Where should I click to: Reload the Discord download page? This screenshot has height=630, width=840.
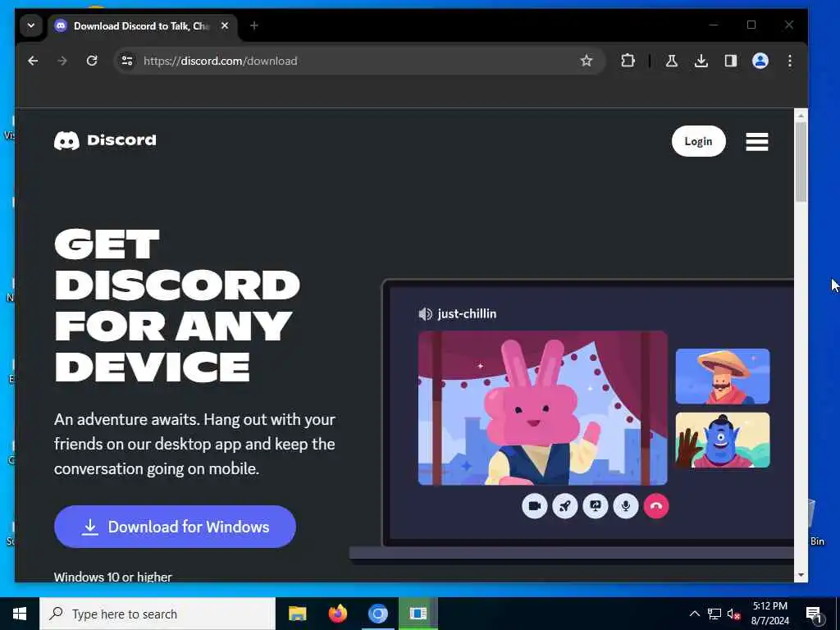(92, 61)
